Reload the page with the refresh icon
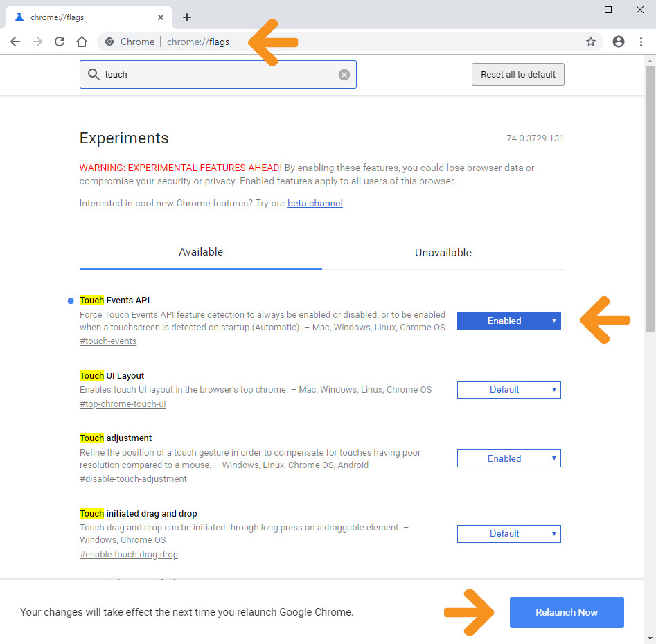Screen dimensions: 656x644 tap(60, 42)
